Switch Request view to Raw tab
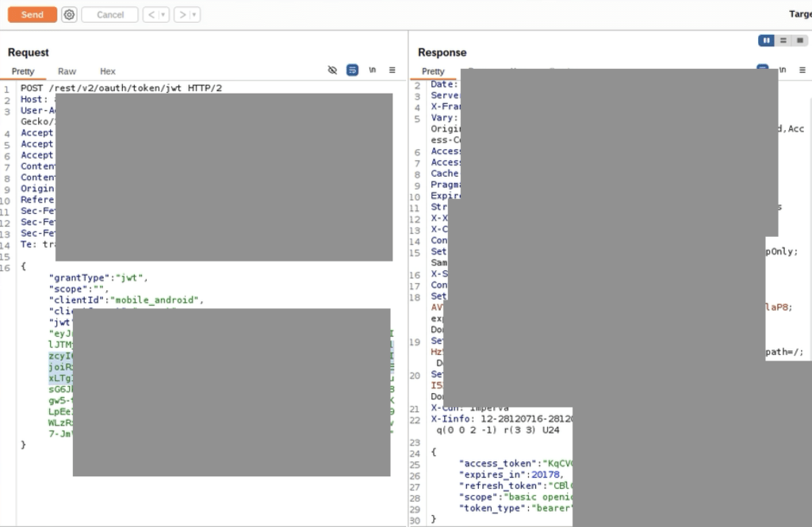Image resolution: width=812 pixels, height=527 pixels. pyautogui.click(x=67, y=71)
